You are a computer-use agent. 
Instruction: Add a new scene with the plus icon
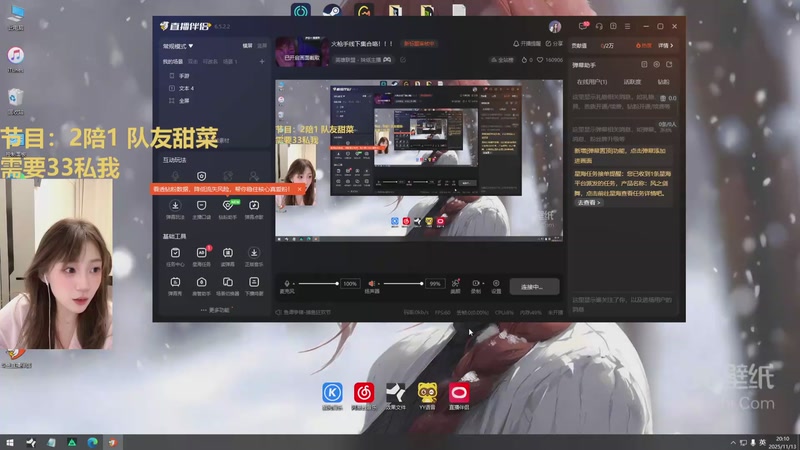(x=262, y=62)
